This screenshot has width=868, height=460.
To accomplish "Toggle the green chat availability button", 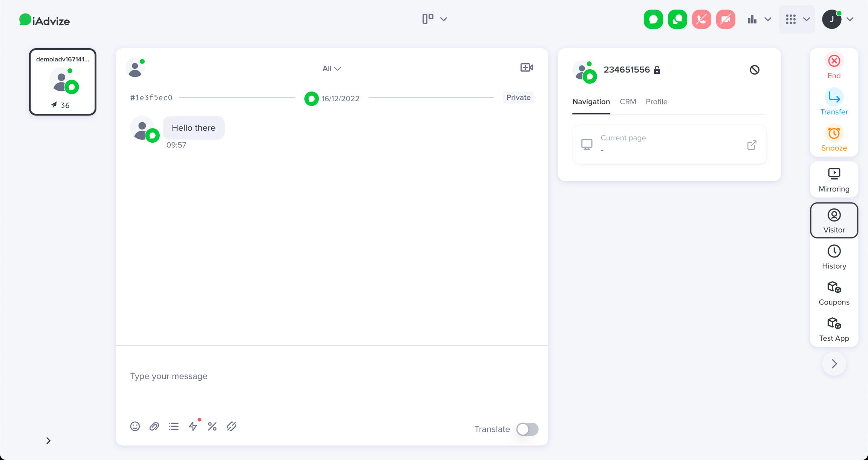I will click(x=653, y=19).
